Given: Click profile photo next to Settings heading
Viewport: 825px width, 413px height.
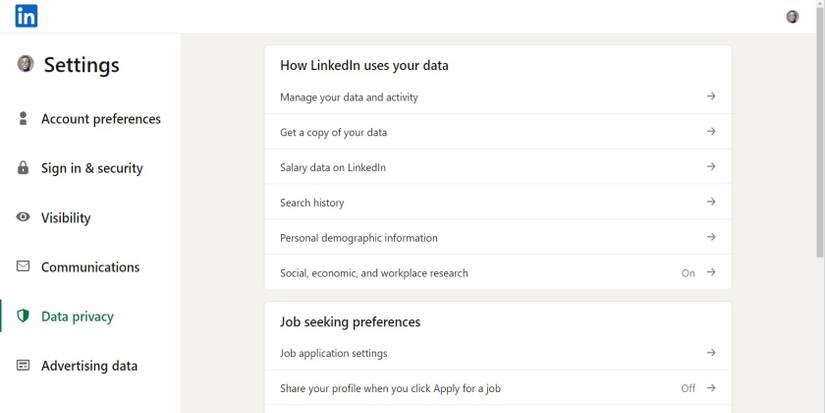Looking at the screenshot, I should [x=26, y=64].
